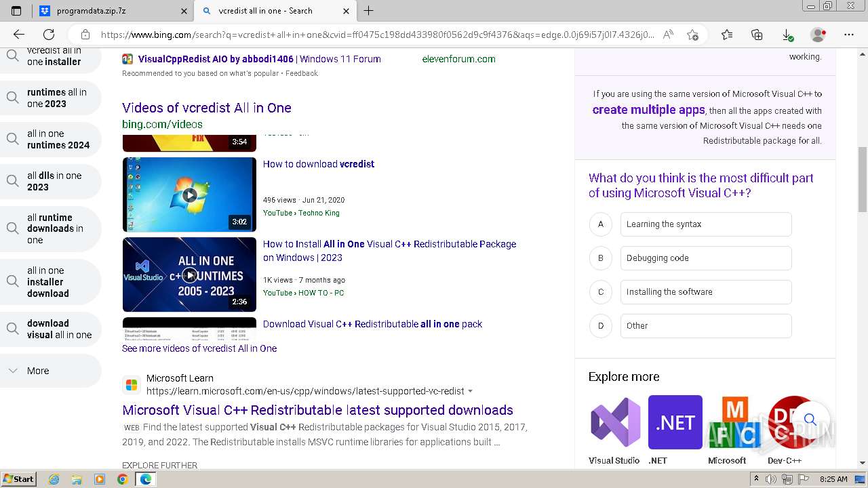Open elevenforum.com link
The image size is (868, 488).
point(458,59)
